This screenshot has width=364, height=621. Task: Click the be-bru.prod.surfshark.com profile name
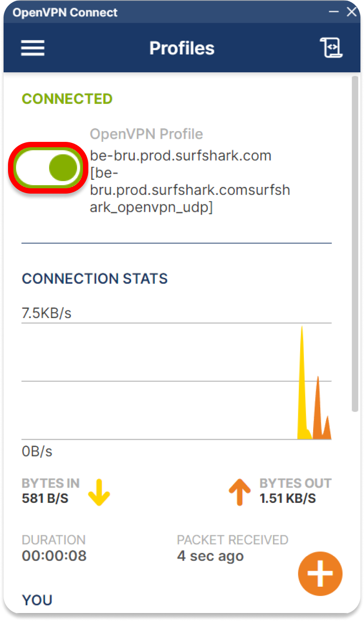coord(181,156)
